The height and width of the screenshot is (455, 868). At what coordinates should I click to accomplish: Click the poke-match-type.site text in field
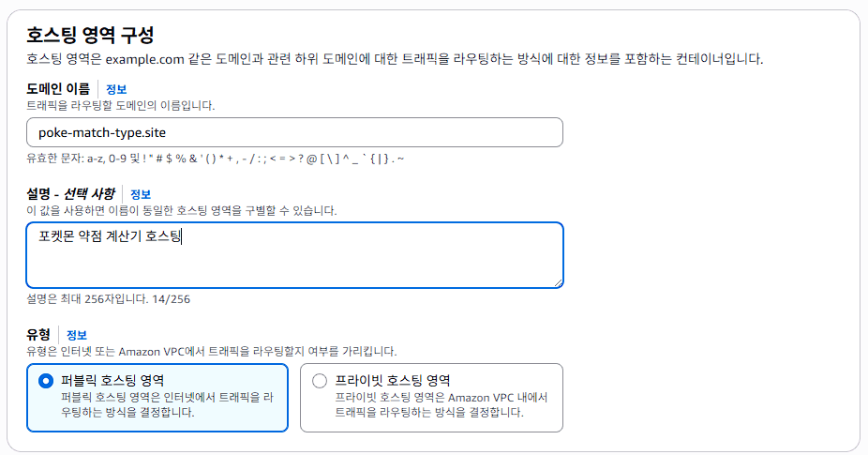pos(102,133)
